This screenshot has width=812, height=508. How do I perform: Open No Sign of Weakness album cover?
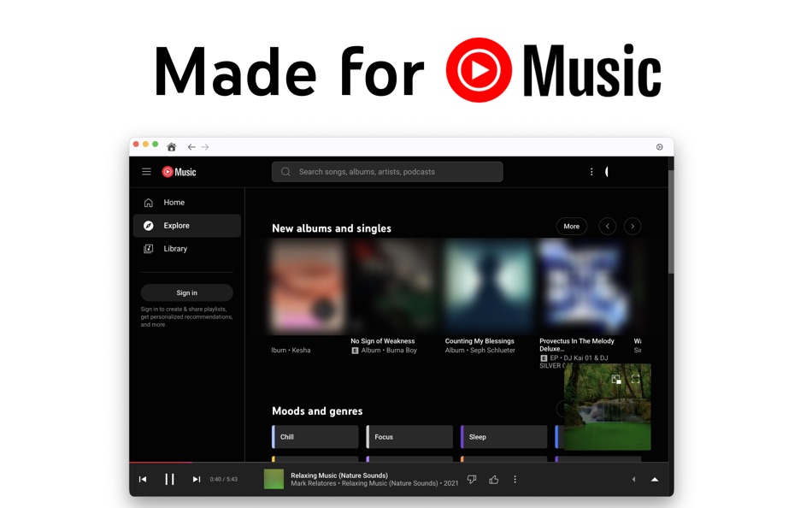coord(392,286)
